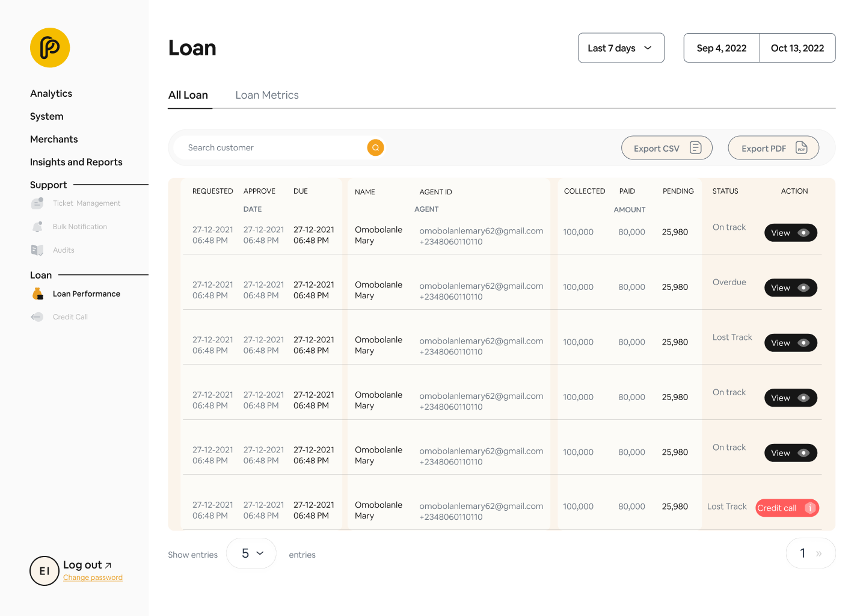Screen dimensions: 866x616
Task: Open Audits under Support
Action: [x=64, y=250]
